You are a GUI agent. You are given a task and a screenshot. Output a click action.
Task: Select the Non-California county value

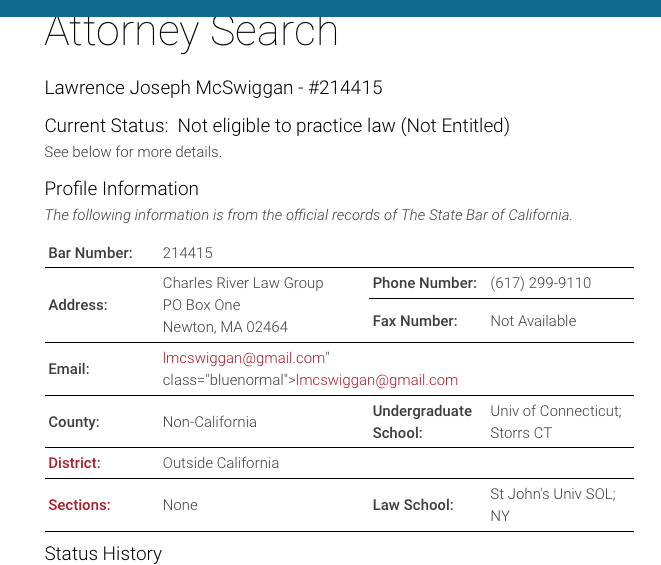209,422
